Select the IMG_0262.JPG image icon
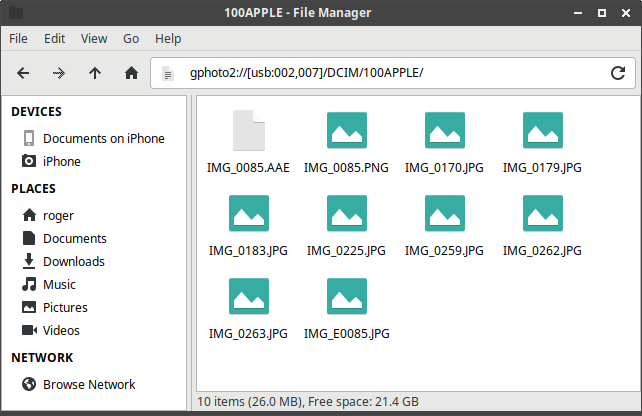 tap(543, 213)
